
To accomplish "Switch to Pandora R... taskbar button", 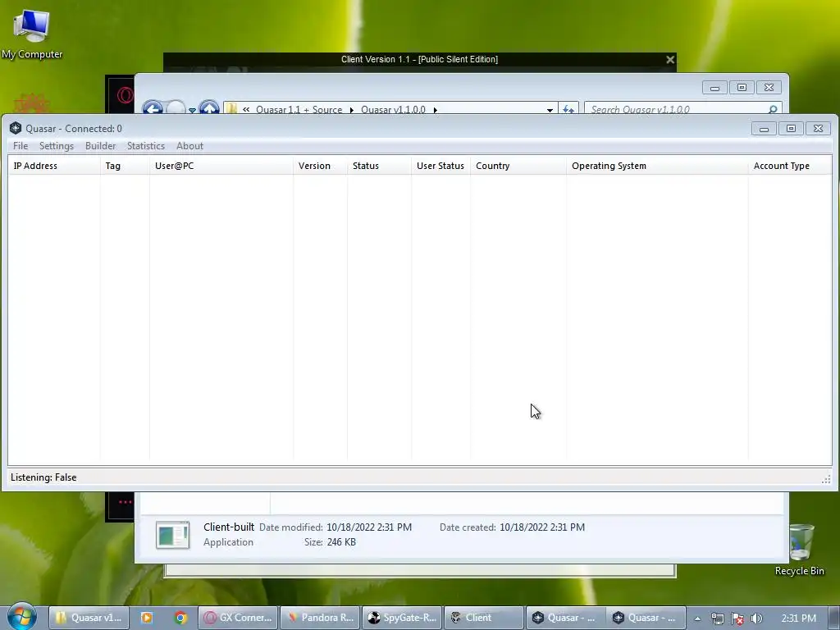I will click(x=320, y=618).
